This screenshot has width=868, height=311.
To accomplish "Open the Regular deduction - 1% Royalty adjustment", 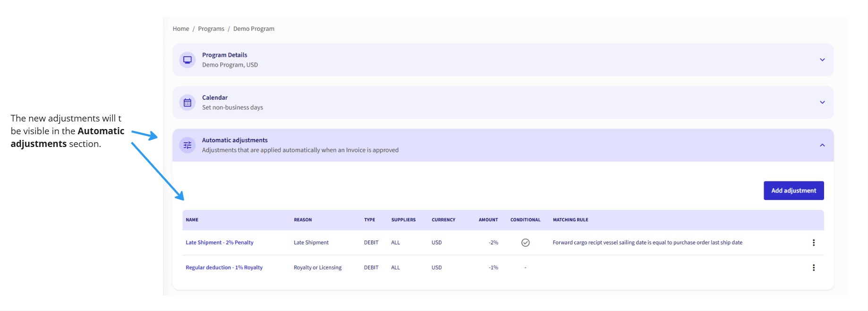I will click(224, 268).
